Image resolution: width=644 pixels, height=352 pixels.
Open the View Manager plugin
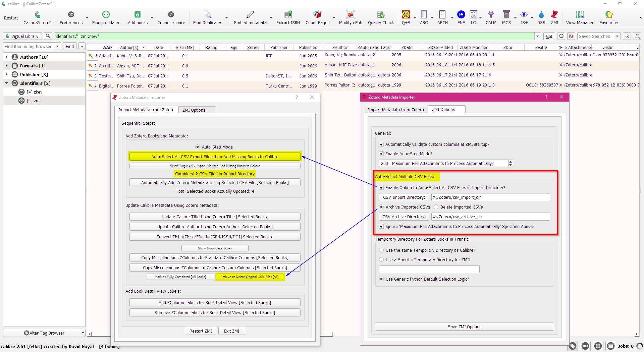580,15
